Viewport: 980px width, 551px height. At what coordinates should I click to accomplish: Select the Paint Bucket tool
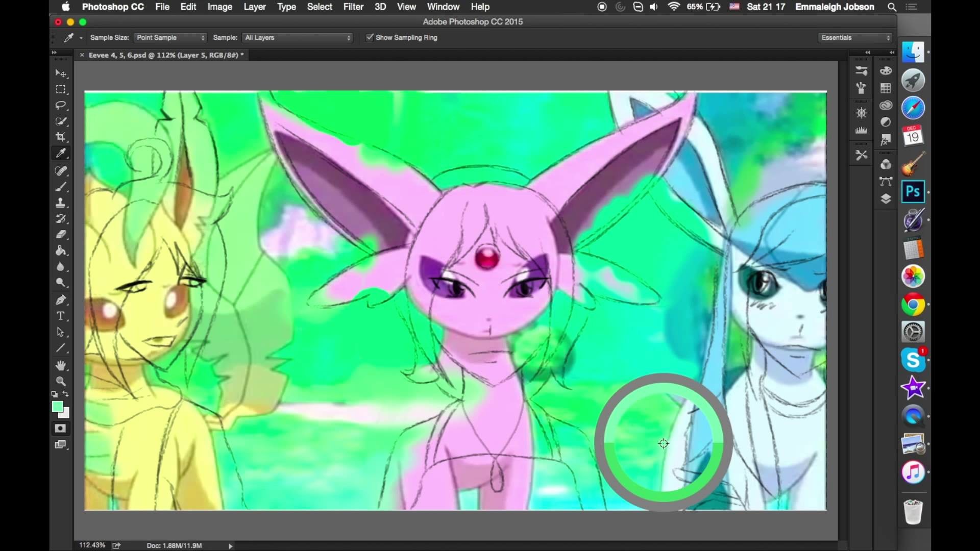coord(61,251)
